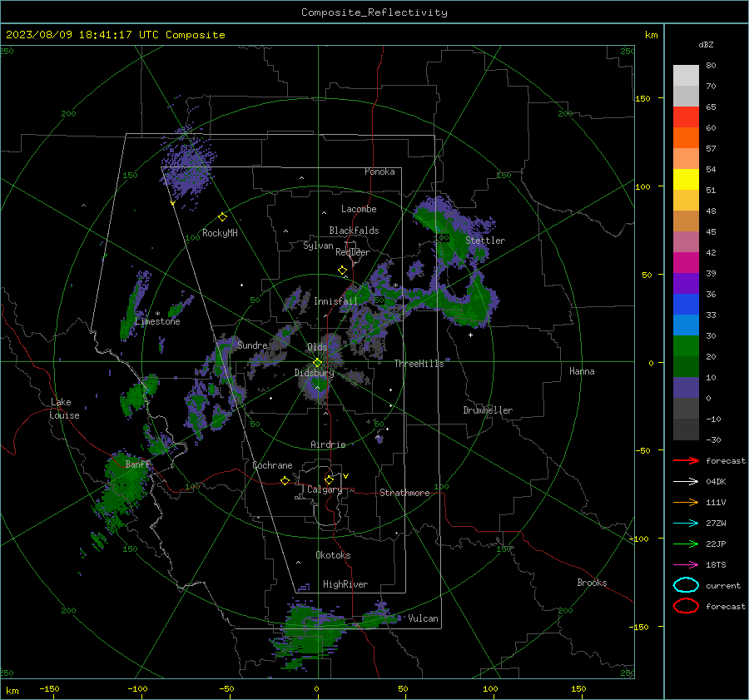This screenshot has height=700, width=749.
Task: Click the white 04DK arrow icon
Action: point(686,482)
